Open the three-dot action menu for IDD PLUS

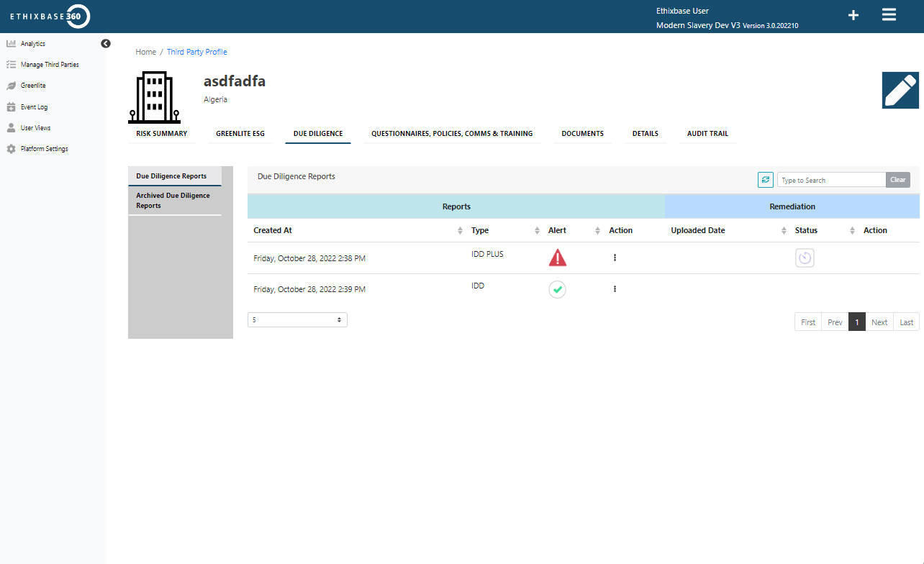coord(615,257)
